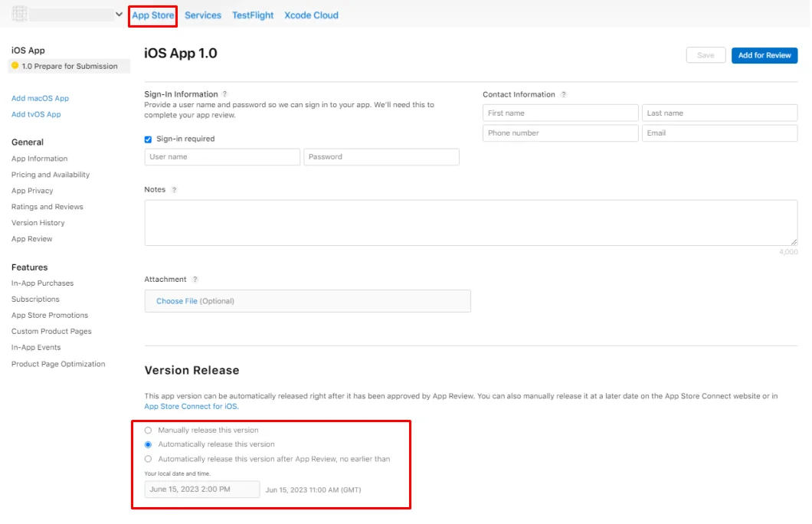
Task: Show help for Attachment section
Action: tap(195, 280)
